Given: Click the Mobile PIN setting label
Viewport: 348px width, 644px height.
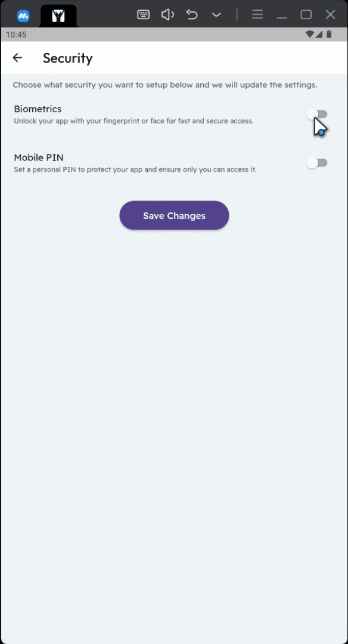Looking at the screenshot, I should (39, 157).
